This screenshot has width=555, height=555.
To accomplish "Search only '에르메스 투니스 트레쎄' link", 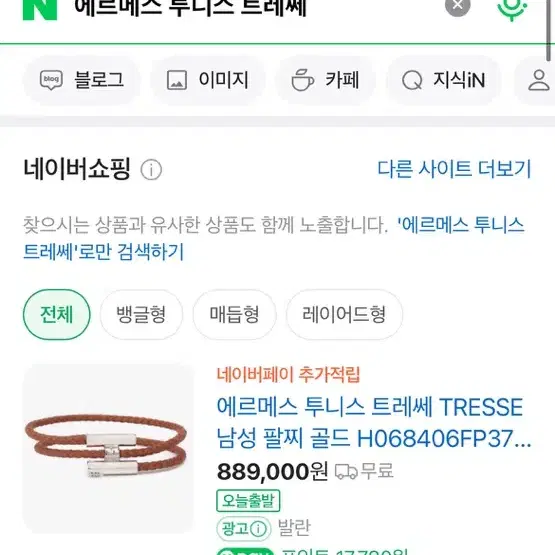I will [x=274, y=238].
